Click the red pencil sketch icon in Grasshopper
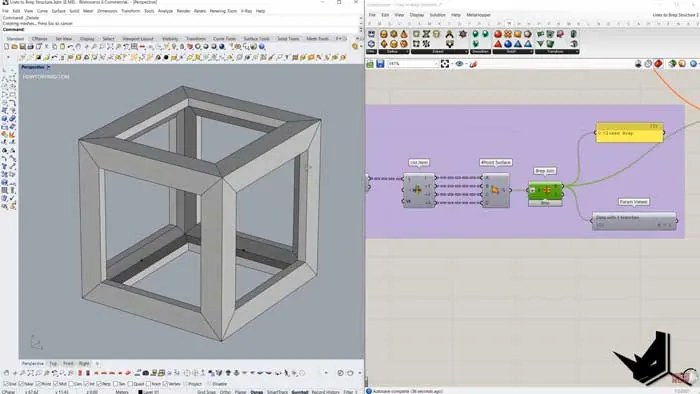Screen dimensions: 700x394 tap(474, 64)
